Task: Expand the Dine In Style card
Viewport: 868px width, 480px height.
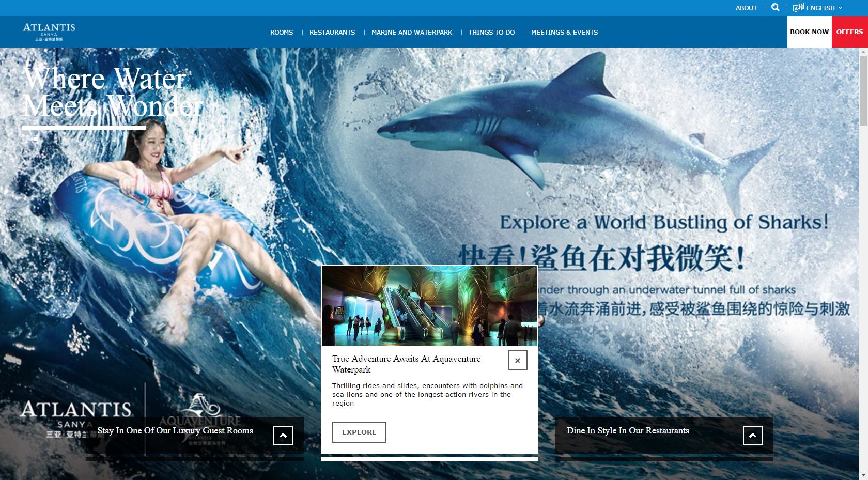Action: (752, 436)
